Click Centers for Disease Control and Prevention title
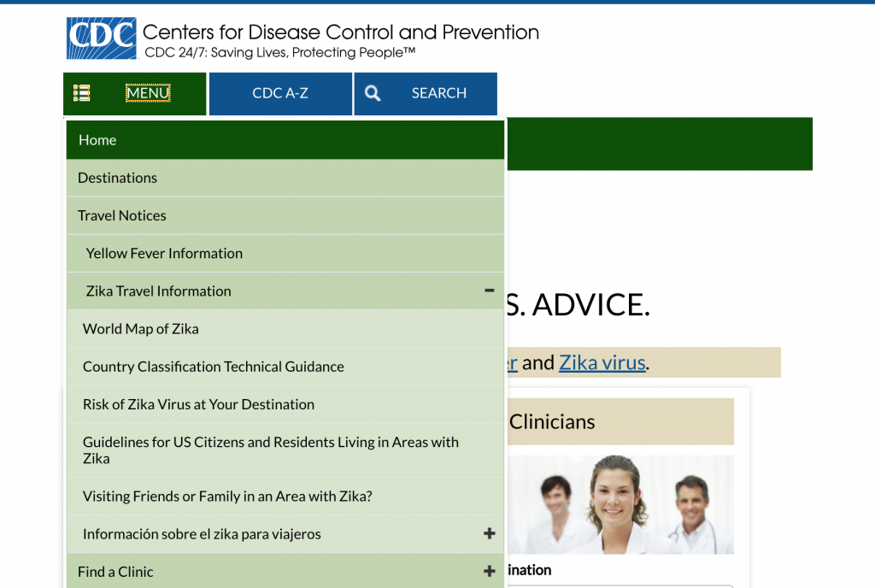Image resolution: width=875 pixels, height=588 pixels. 340,32
